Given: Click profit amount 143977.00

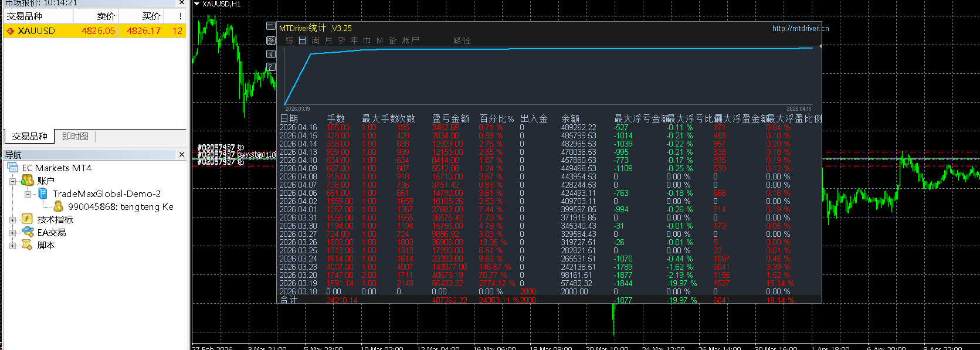Looking at the screenshot, I should tap(449, 267).
